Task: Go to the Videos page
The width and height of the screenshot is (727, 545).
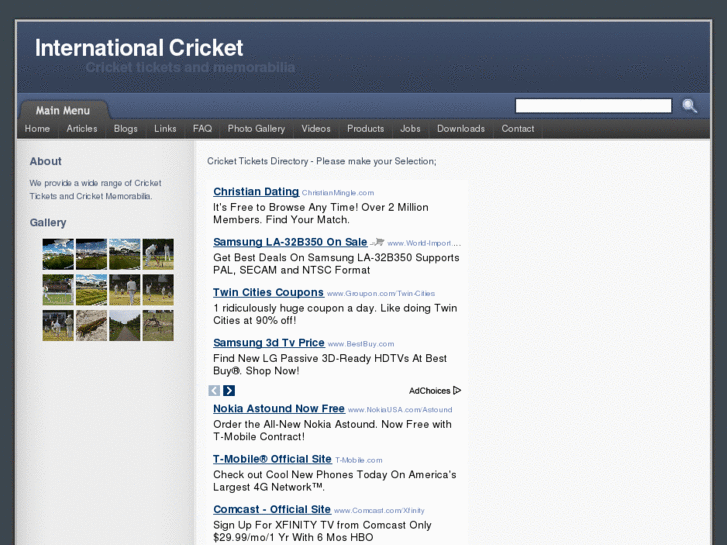Action: pos(316,129)
